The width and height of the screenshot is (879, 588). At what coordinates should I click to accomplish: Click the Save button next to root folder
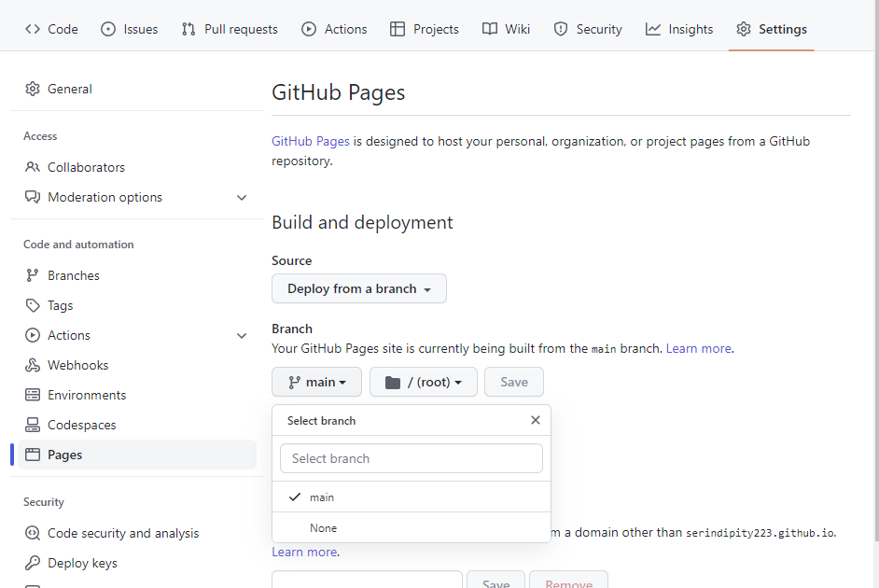(x=514, y=382)
